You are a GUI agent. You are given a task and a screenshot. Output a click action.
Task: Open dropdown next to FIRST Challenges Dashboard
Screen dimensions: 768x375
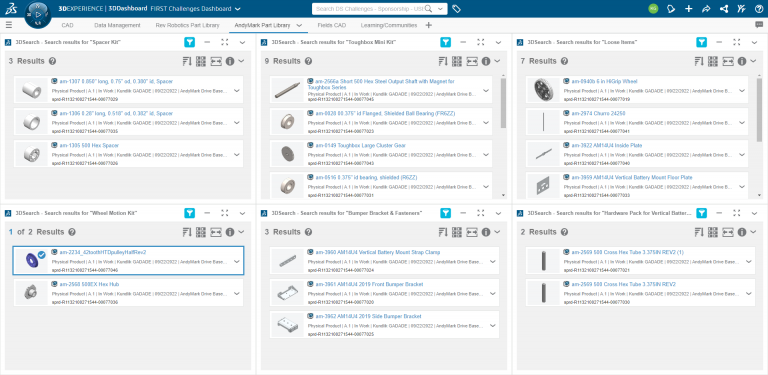(x=238, y=9)
